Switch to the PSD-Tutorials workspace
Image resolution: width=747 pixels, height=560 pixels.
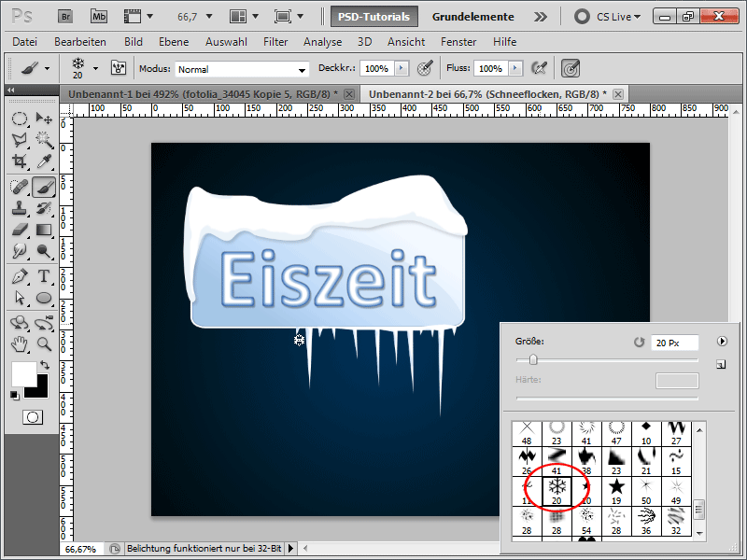tap(374, 17)
